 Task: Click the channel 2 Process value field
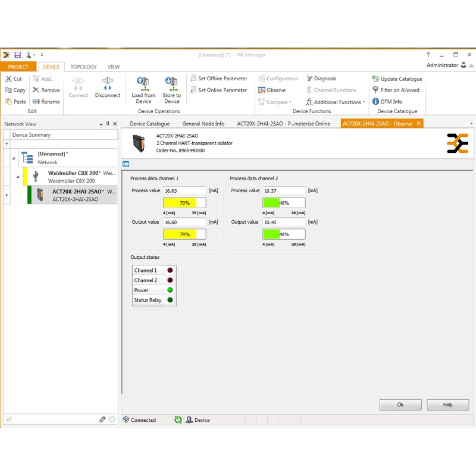click(x=284, y=190)
